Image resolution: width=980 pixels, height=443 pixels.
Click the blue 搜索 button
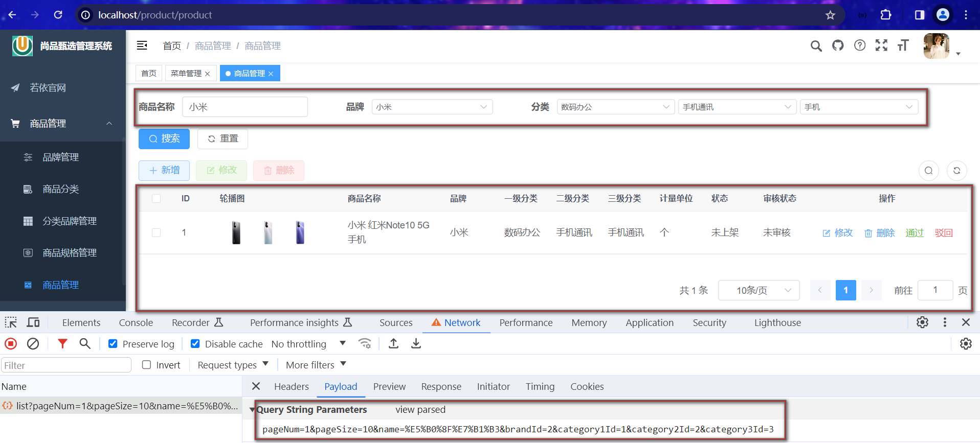pyautogui.click(x=164, y=138)
